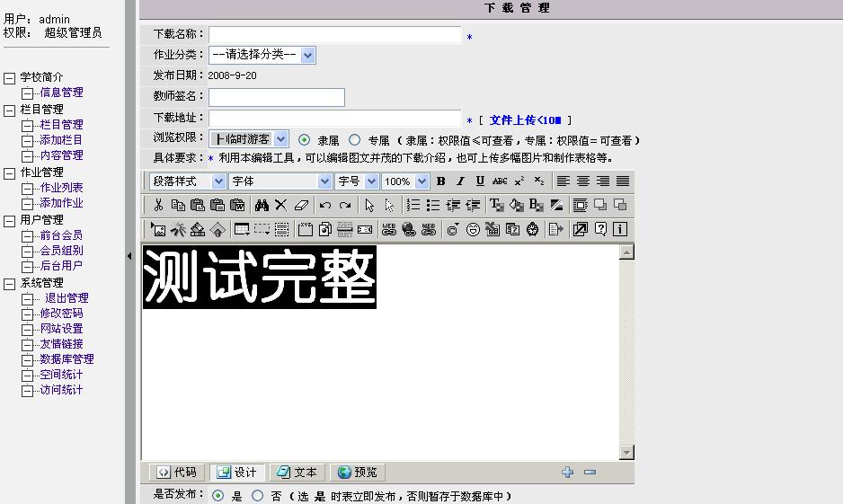Image resolution: width=843 pixels, height=504 pixels.
Task: Apply strikethrough (ABC) formatting
Action: click(500, 181)
